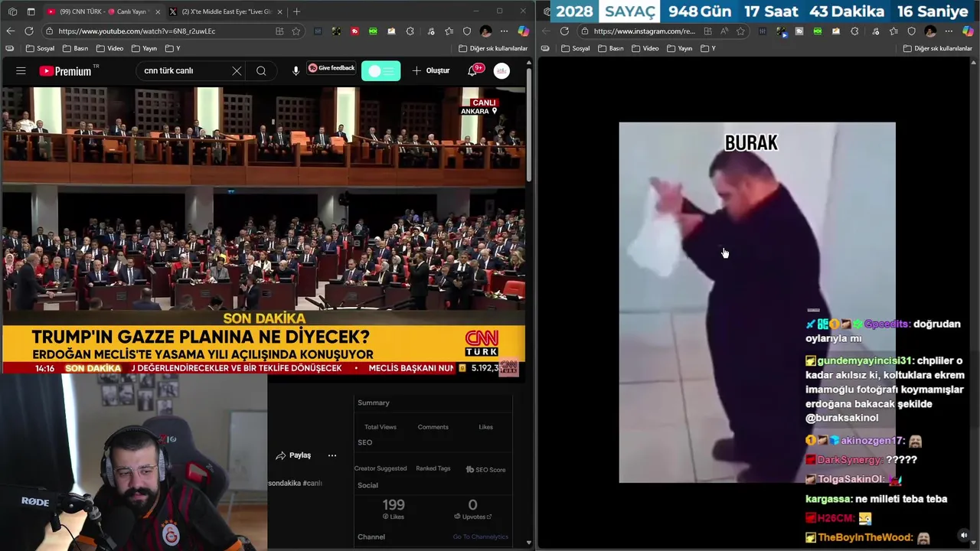
Task: Launch Copilot in the left browser
Action: coord(524,31)
